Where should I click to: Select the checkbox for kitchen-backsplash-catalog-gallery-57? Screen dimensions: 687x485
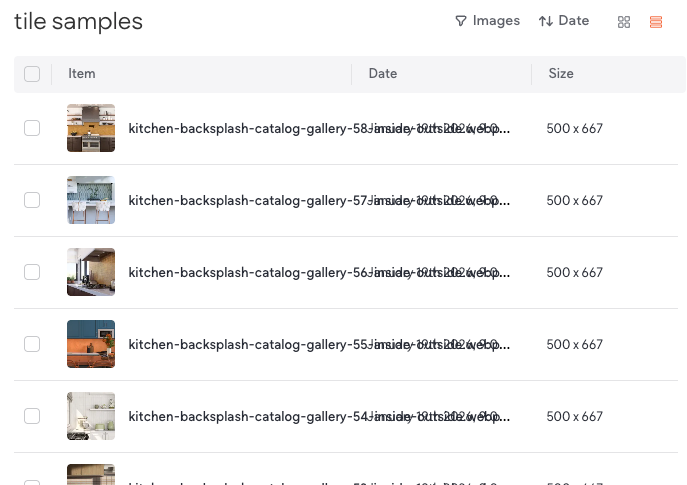32,200
